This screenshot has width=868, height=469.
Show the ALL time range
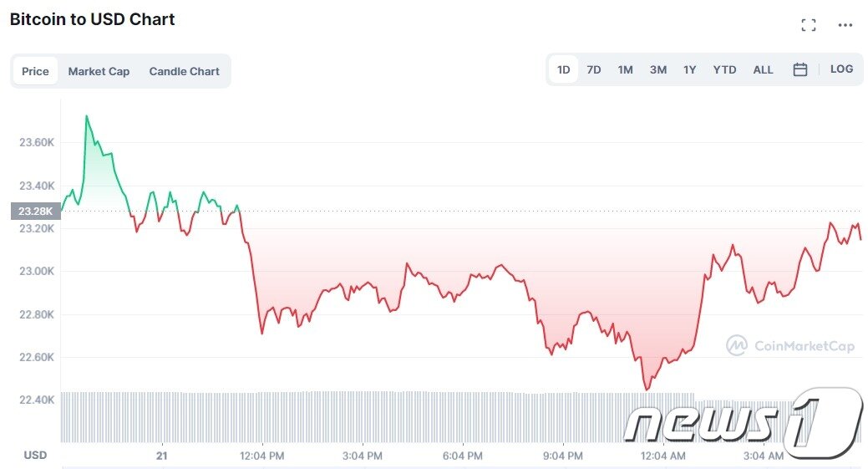click(x=763, y=69)
